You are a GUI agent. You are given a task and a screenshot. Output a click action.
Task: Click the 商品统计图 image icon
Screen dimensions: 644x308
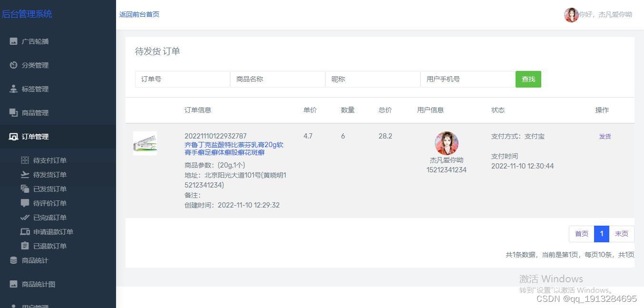(13, 284)
